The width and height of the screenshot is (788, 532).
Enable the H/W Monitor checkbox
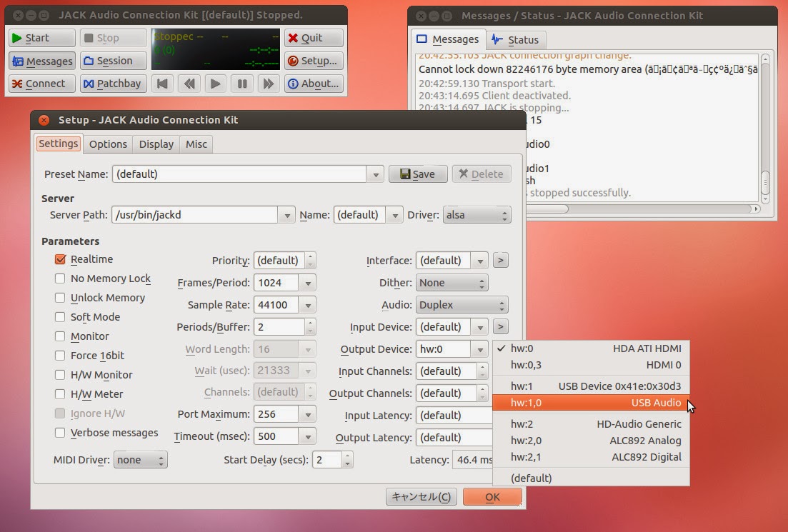60,375
